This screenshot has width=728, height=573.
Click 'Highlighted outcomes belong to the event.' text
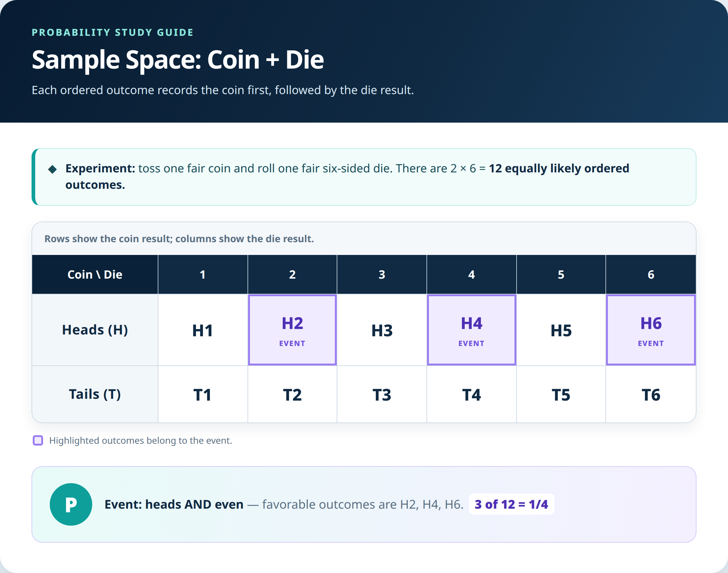click(x=140, y=440)
